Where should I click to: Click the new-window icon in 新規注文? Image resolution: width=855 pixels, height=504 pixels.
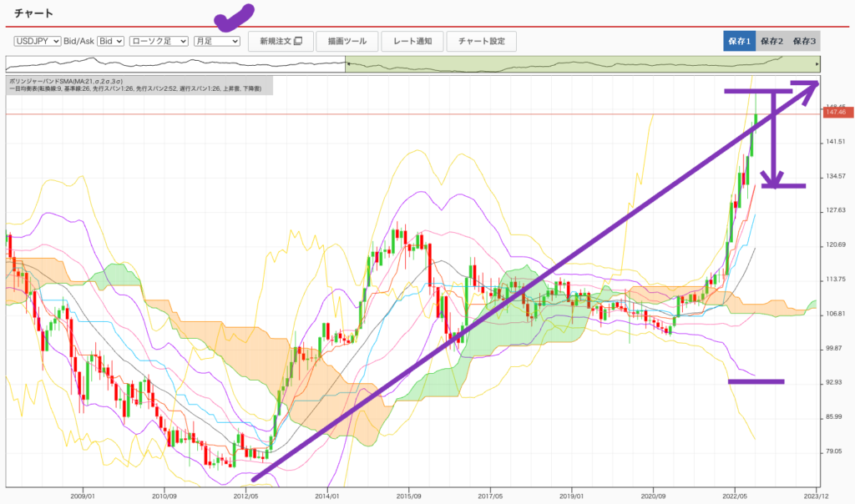[x=298, y=41]
